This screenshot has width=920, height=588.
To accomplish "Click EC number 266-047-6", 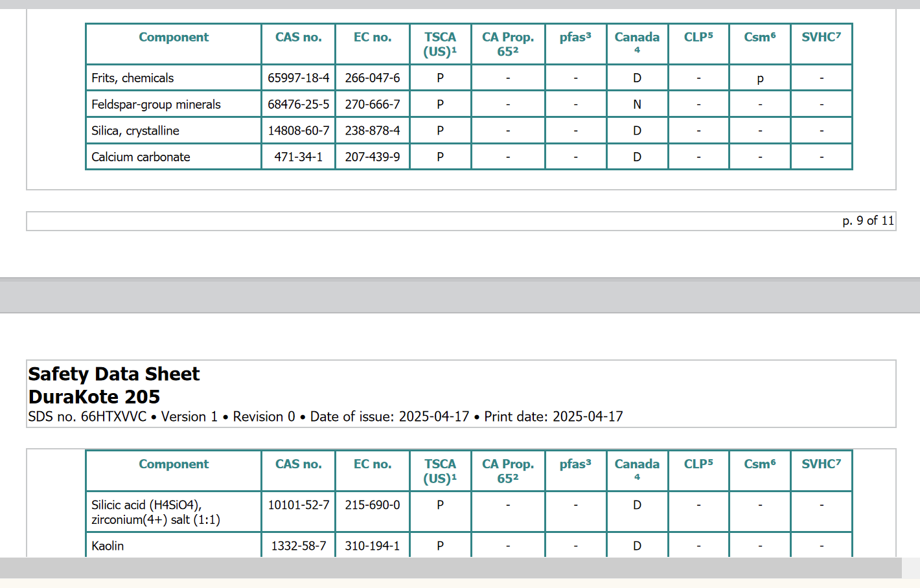I will (373, 78).
